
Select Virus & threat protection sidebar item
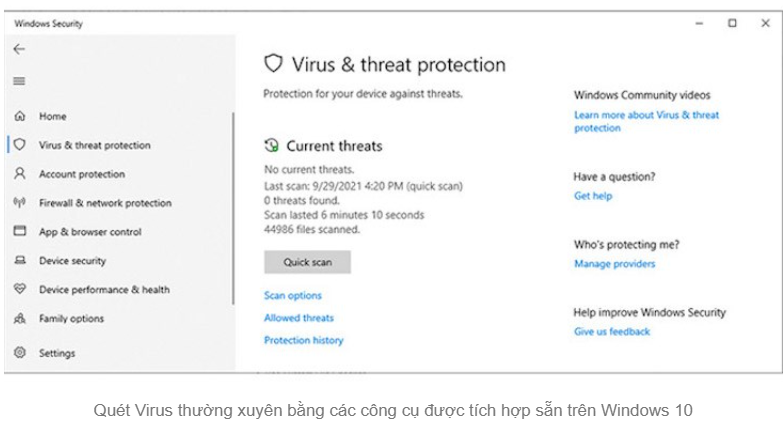(94, 145)
